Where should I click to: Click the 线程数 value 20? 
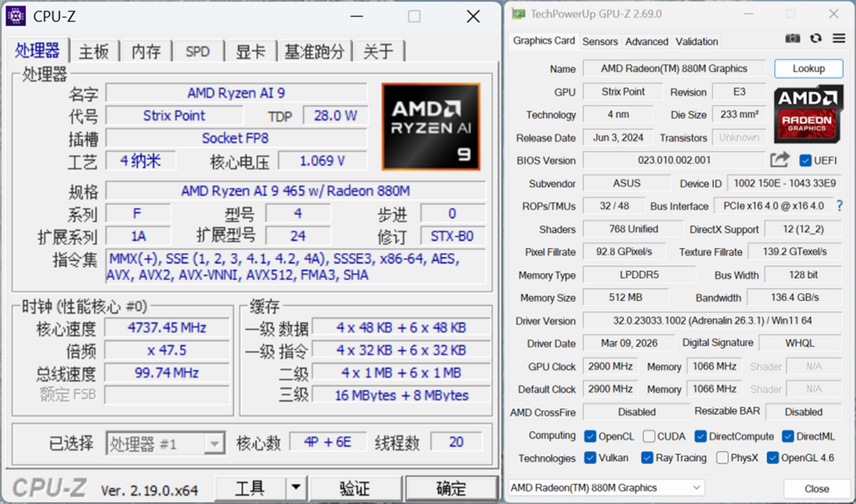(x=457, y=442)
